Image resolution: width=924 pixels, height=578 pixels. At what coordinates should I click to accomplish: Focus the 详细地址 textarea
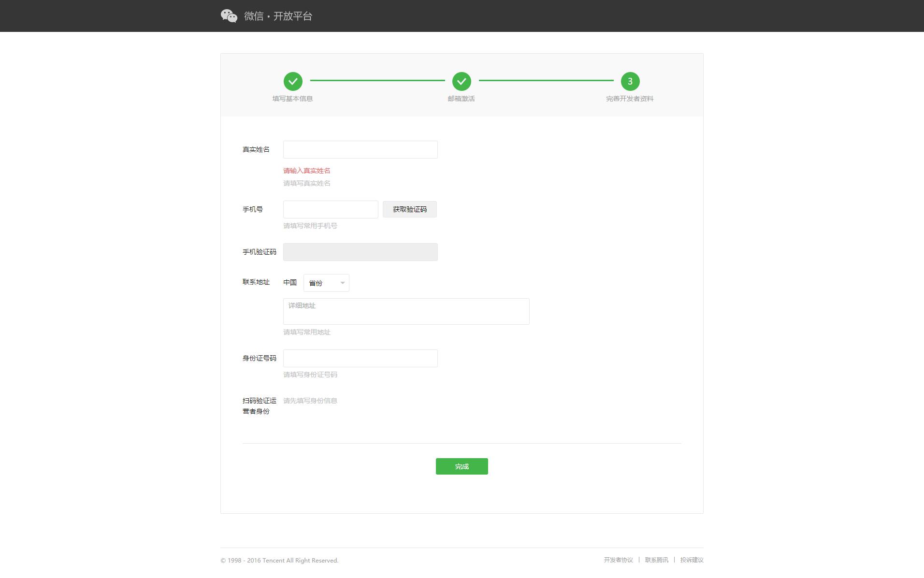click(x=406, y=311)
